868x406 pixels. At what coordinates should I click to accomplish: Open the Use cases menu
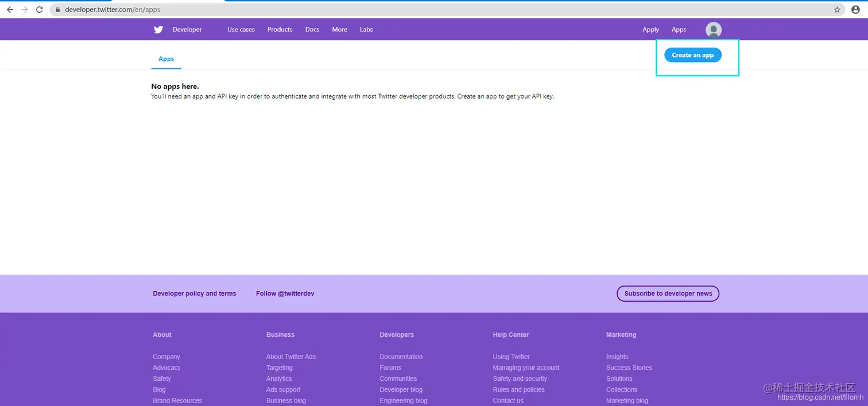(x=241, y=29)
